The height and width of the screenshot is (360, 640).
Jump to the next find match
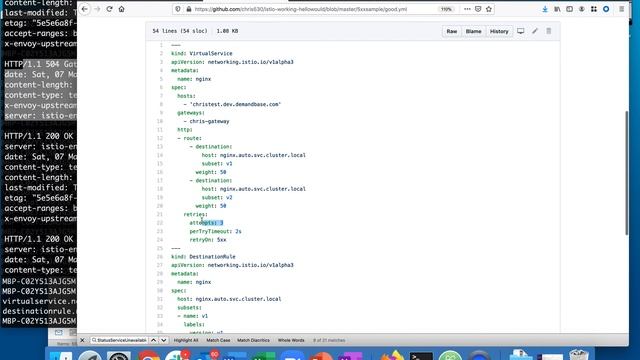(163, 340)
